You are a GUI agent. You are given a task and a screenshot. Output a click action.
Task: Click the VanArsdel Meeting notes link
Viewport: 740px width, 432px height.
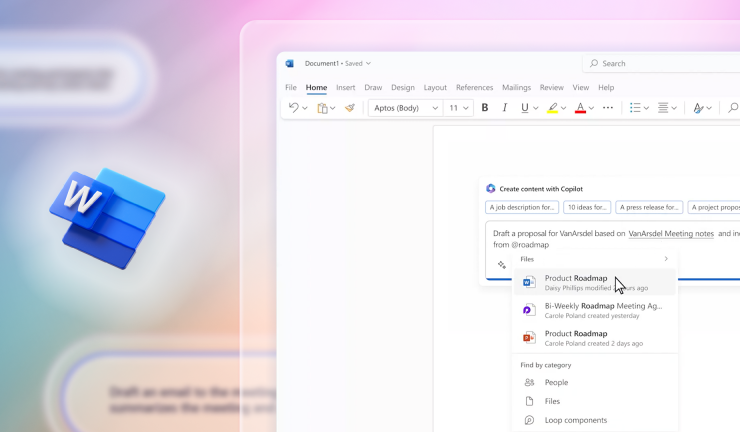click(671, 233)
